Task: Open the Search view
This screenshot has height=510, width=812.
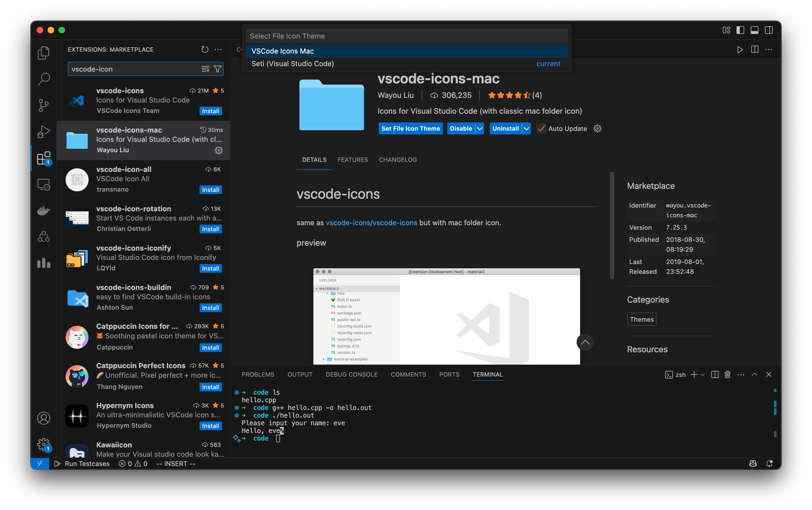Action: [x=43, y=78]
